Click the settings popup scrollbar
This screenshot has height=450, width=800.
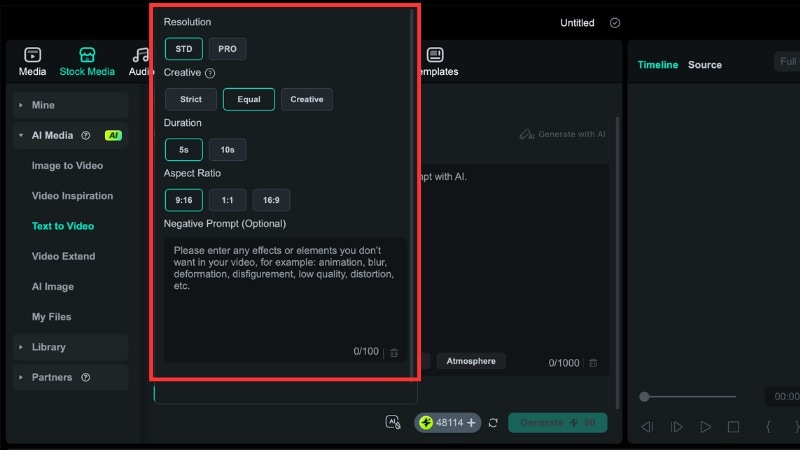click(412, 194)
